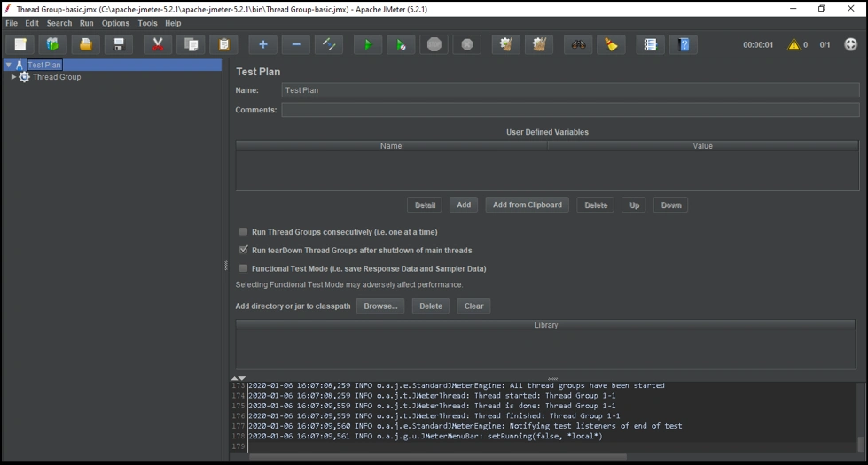The image size is (868, 465).
Task: Click the Add from Clipboard button
Action: coord(527,205)
